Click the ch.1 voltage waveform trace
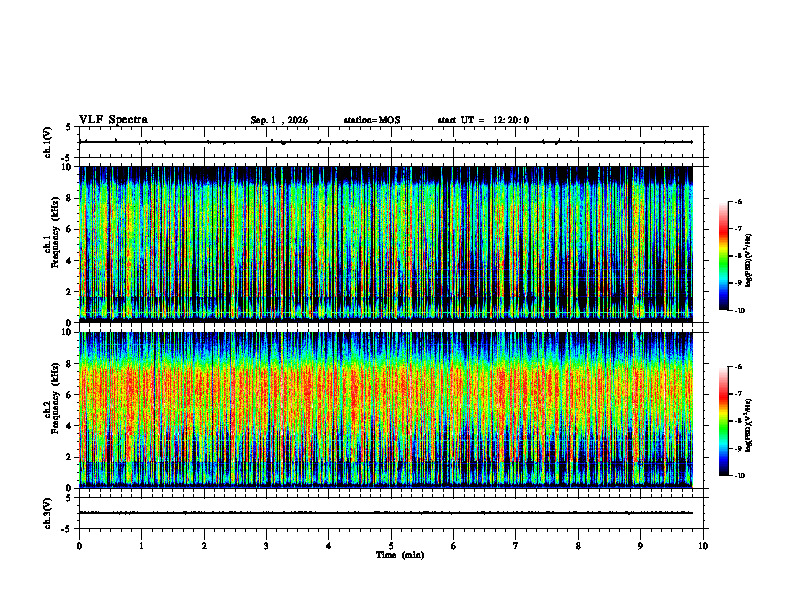Viewport: 792px width, 612px height. 385,142
